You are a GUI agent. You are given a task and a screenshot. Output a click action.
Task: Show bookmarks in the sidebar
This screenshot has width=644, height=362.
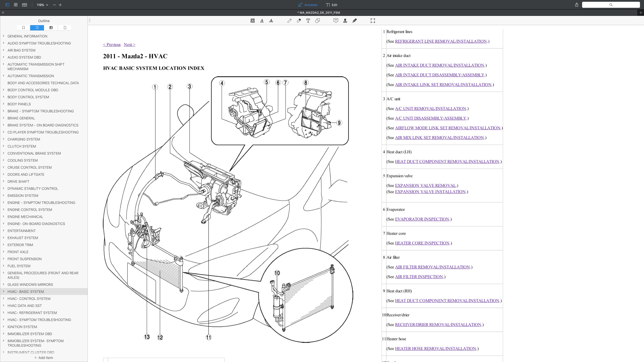point(23,28)
